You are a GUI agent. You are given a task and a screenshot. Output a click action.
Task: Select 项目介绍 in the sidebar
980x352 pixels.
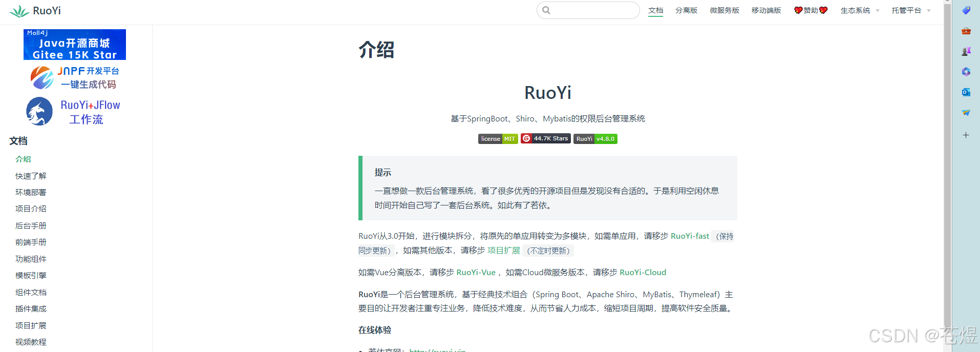(31, 209)
